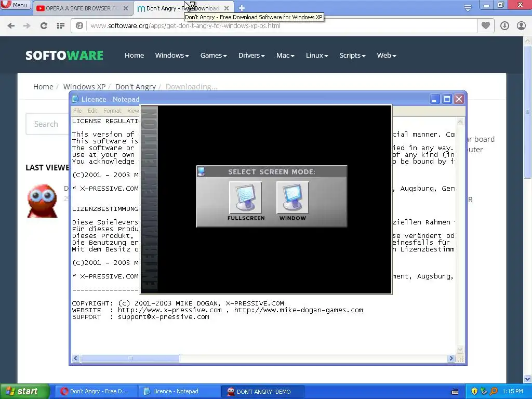Open the Opera user account icon

521,26
